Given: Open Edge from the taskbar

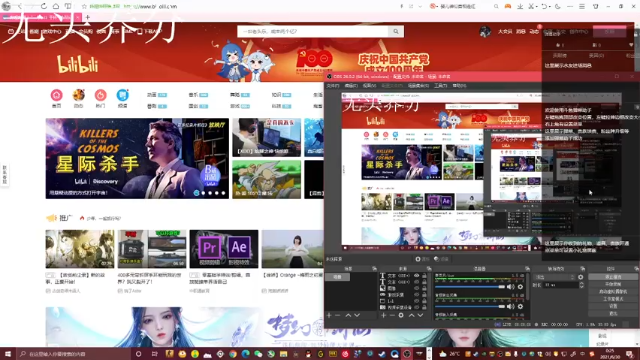Looking at the screenshot, I should [245, 354].
